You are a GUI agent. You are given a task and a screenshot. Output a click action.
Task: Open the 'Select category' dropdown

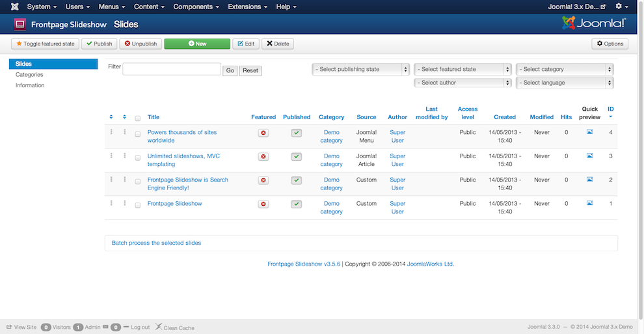[x=565, y=70]
